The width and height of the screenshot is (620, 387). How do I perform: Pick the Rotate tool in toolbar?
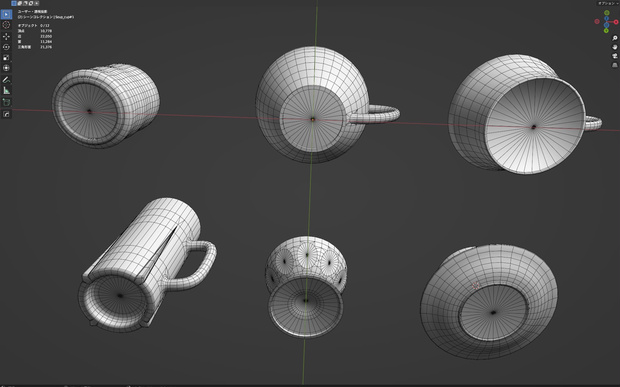click(x=6, y=47)
